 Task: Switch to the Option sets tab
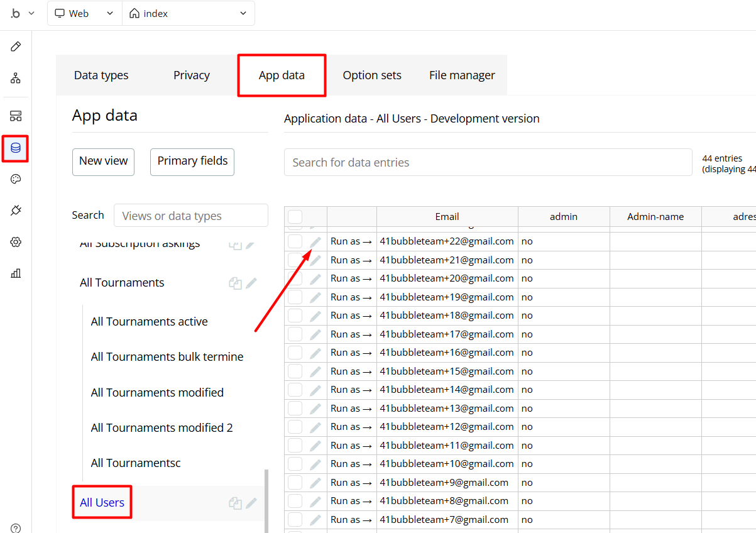pyautogui.click(x=371, y=75)
